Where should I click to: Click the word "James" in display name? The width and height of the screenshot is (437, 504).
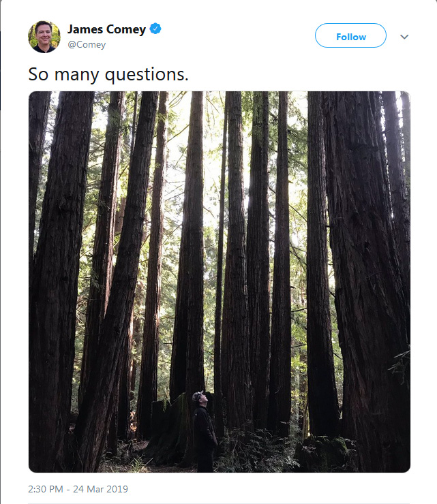point(85,29)
